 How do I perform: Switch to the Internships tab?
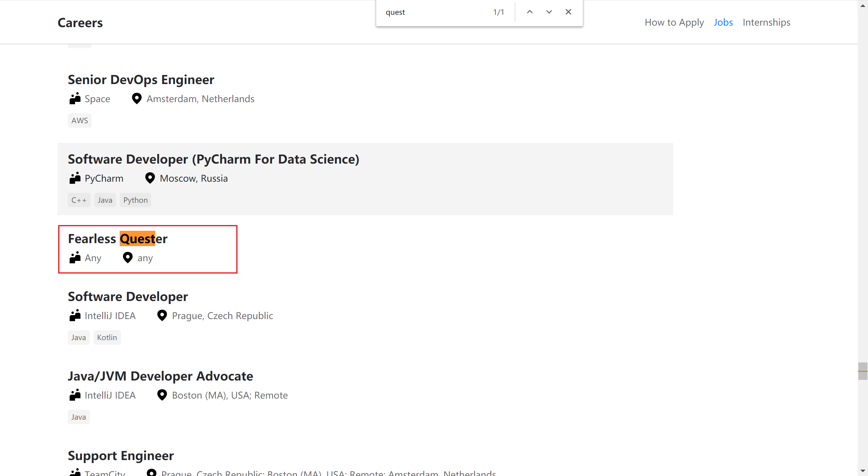pos(766,22)
